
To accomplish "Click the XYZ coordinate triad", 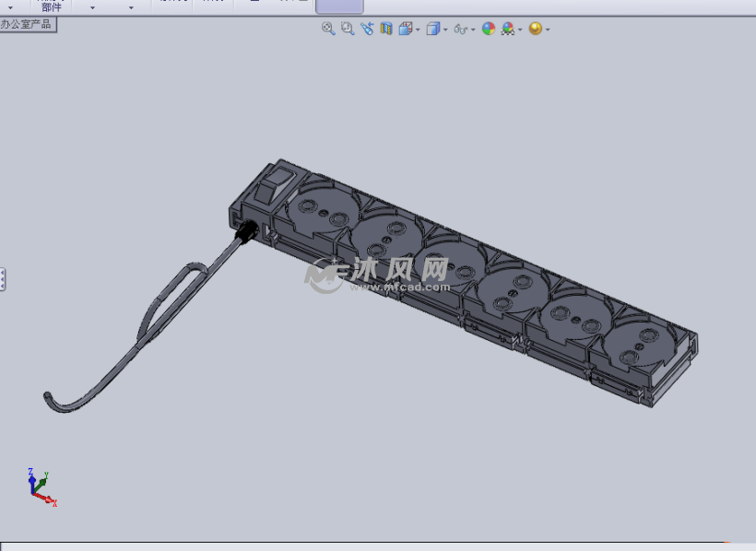I will point(41,487).
